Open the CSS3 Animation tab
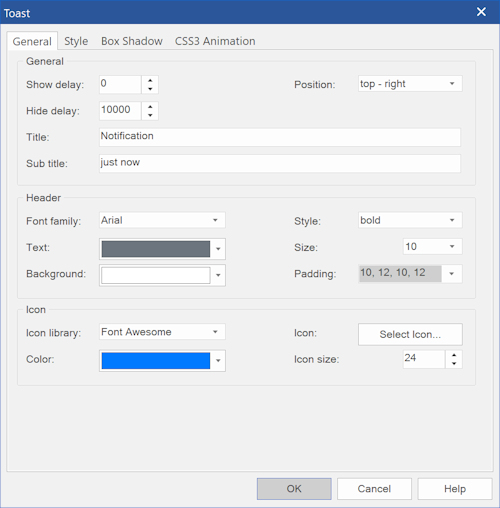 click(x=215, y=41)
